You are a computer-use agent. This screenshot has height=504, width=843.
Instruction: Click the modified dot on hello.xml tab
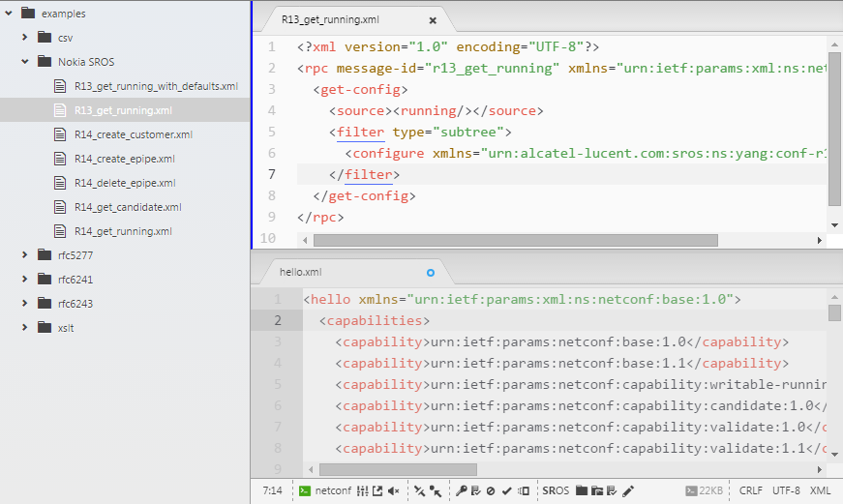pyautogui.click(x=431, y=273)
